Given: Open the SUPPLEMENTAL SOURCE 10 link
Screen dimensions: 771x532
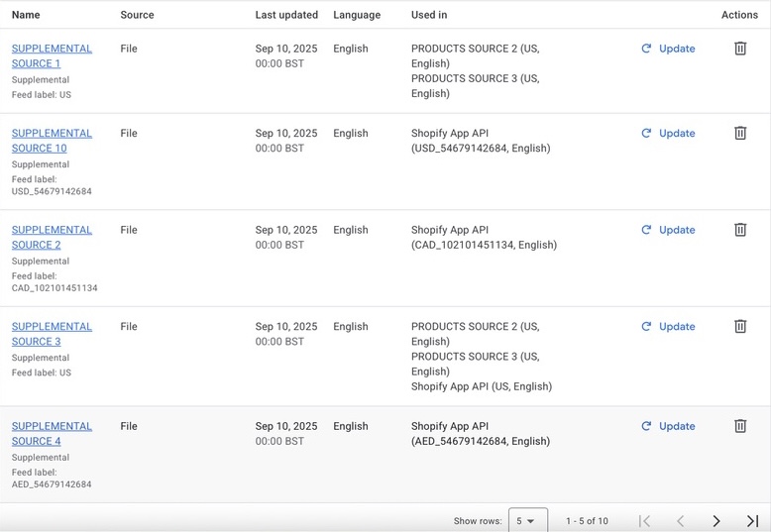Looking at the screenshot, I should [x=52, y=140].
